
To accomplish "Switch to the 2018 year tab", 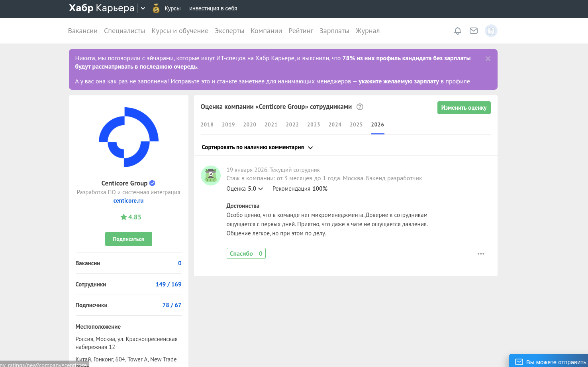I will pyautogui.click(x=207, y=125).
